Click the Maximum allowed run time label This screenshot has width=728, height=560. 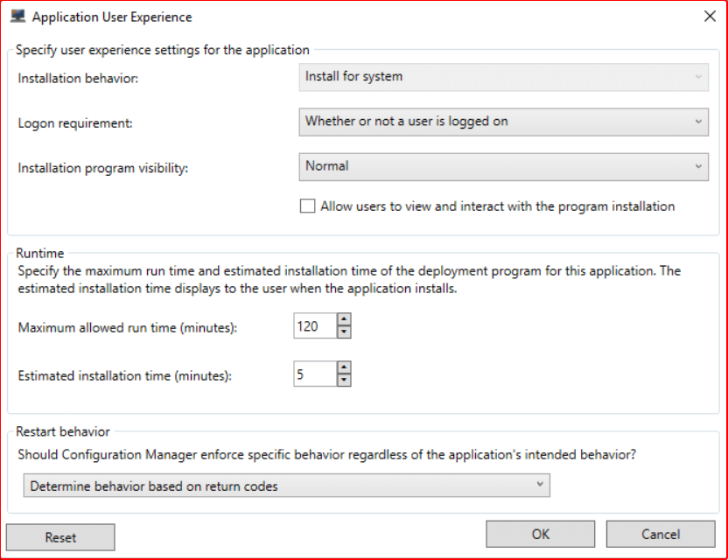[x=128, y=328]
